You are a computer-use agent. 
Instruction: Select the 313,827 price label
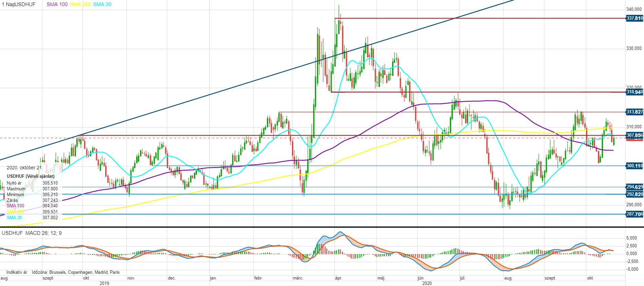point(634,112)
